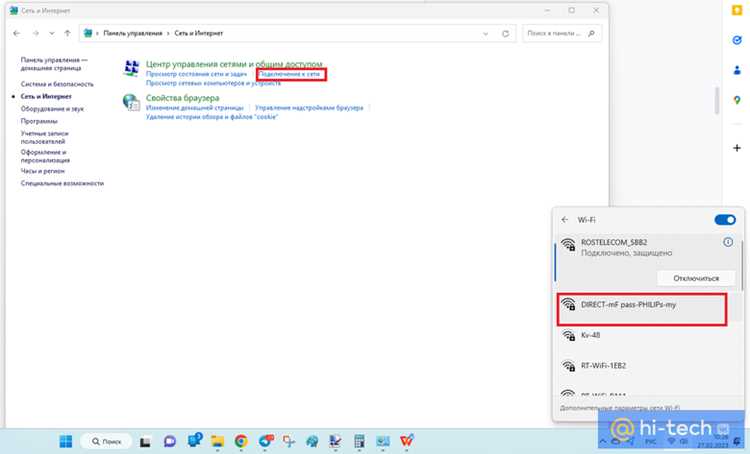Launch Google Chrome from the taskbar

click(241, 441)
